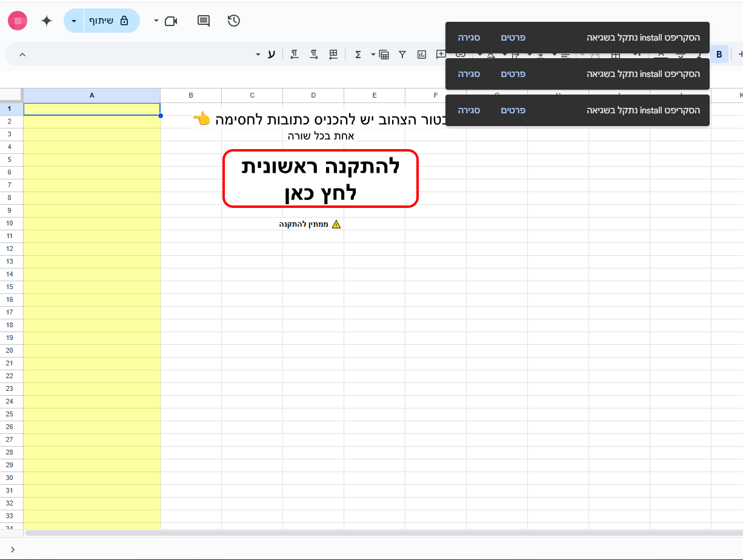This screenshot has height=560, width=743.
Task: Insert a chart with the chart icon
Action: [422, 55]
